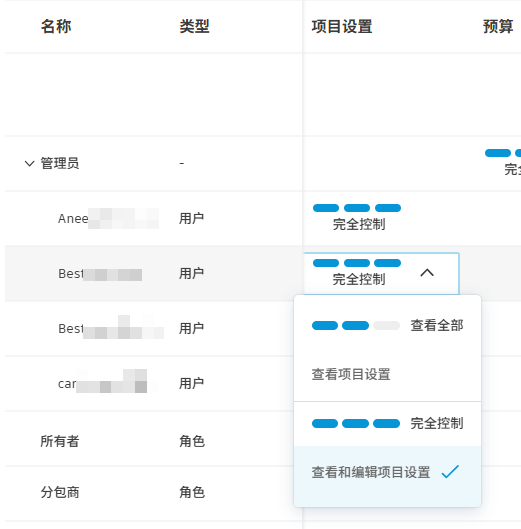Viewport: 521px width, 529px height.
Task: Select the 所有者 role row
Action: [60, 441]
